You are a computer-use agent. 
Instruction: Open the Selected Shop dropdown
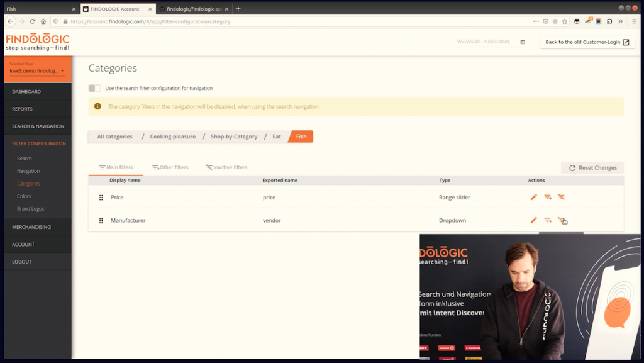[x=37, y=70]
